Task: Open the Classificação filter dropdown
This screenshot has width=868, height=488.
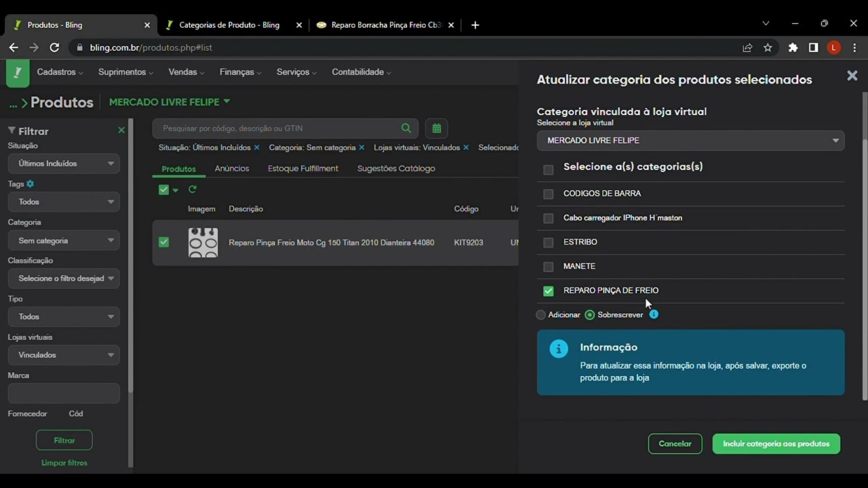Action: [64, 279]
